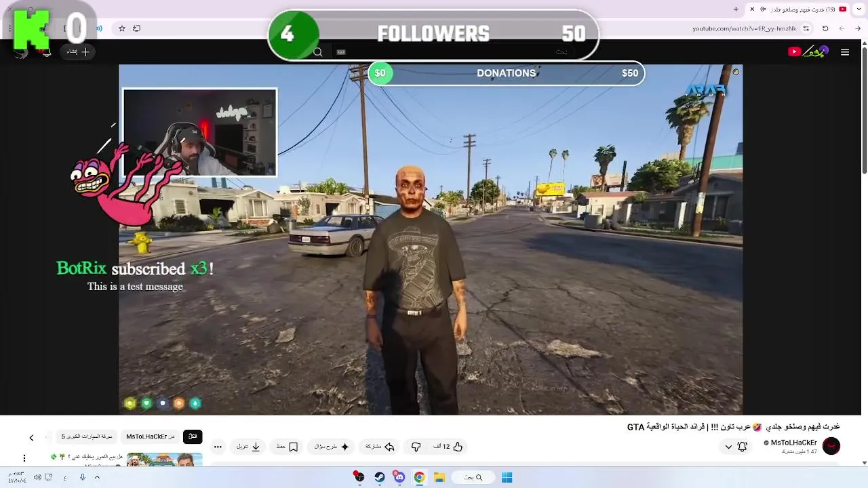This screenshot has height=488, width=868.
Task: Click the youtube.com URL in address bar
Action: [x=744, y=28]
